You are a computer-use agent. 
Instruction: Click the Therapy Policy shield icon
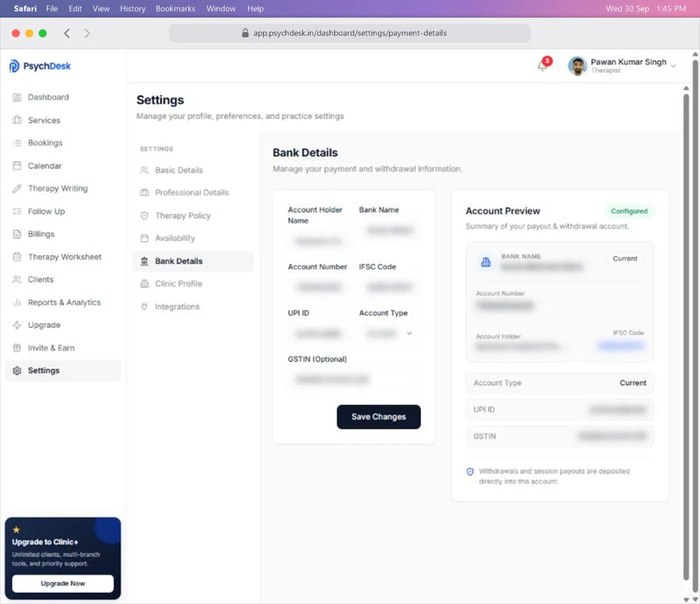click(145, 216)
